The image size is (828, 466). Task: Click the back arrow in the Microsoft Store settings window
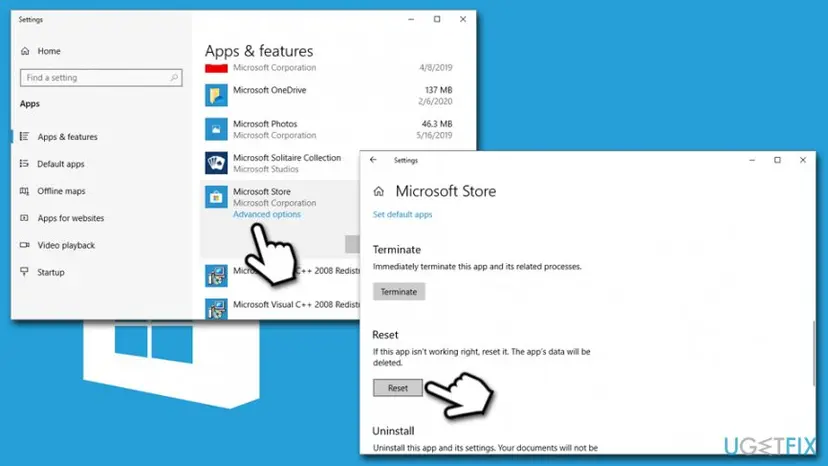pyautogui.click(x=373, y=160)
